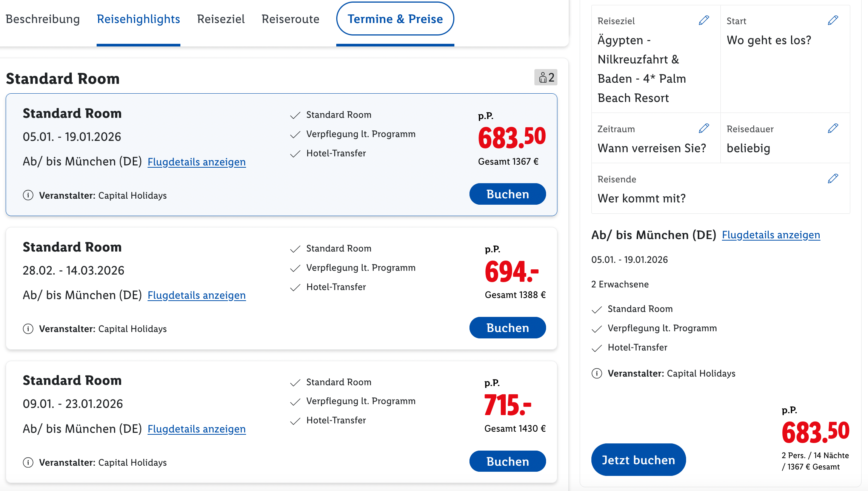Click the two-person occupancy badge
Image resolution: width=868 pixels, height=491 pixels.
[x=546, y=77]
